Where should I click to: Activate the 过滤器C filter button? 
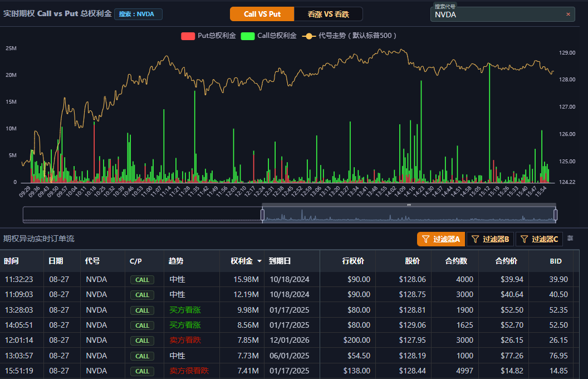coord(539,239)
